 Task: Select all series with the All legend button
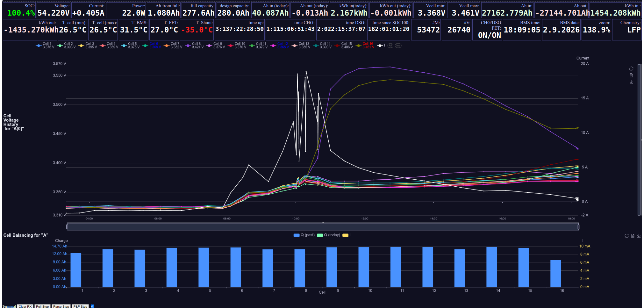390,46
